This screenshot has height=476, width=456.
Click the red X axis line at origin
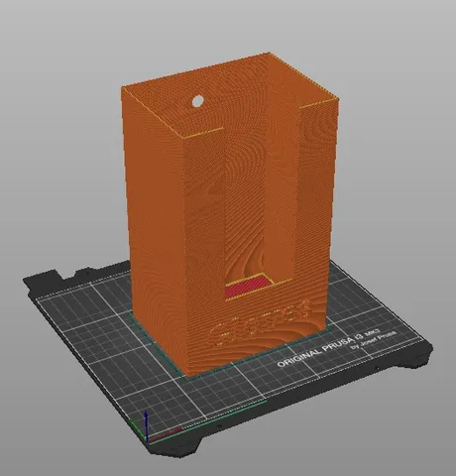(x=165, y=435)
